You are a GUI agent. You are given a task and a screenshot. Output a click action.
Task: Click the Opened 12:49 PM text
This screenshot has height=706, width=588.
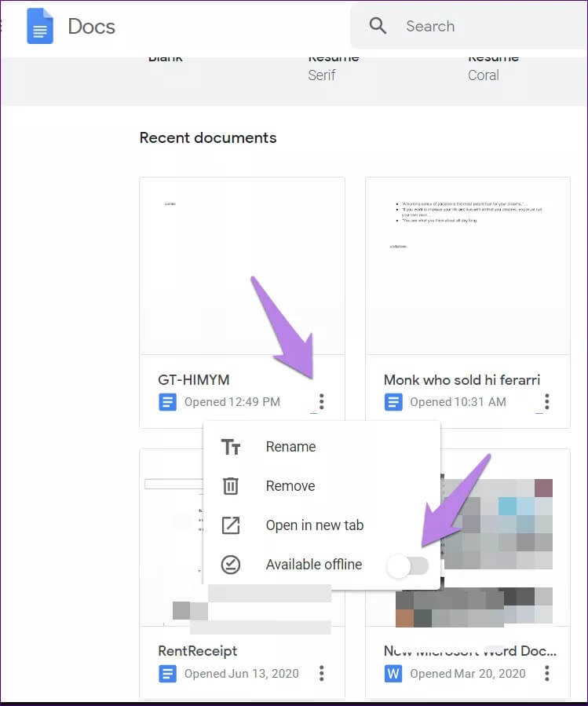click(232, 401)
